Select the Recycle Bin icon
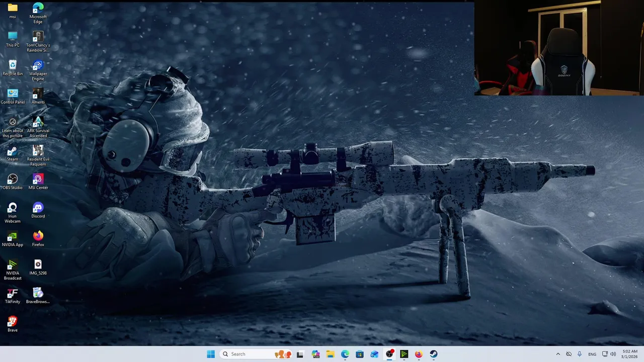Viewport: 644px width, 362px height. tap(13, 68)
